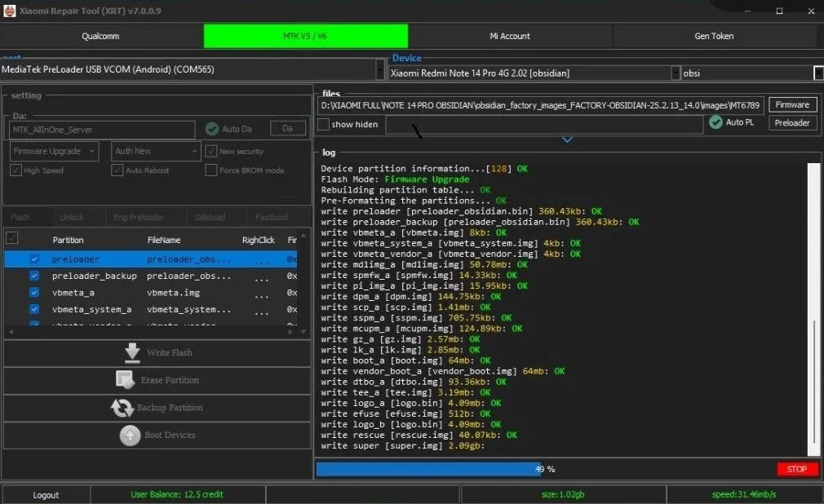824x504 pixels.
Task: Click the FileName column header
Action: tap(164, 241)
